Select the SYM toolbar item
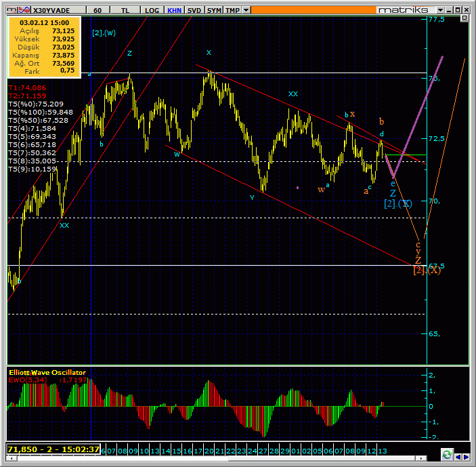This screenshot has height=467, width=476. [214, 11]
